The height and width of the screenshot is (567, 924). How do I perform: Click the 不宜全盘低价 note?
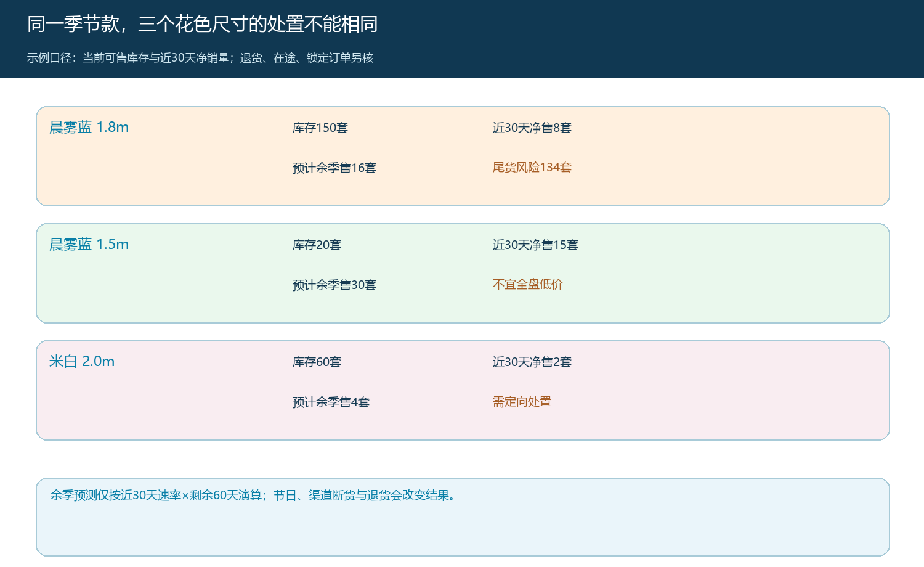coord(528,284)
